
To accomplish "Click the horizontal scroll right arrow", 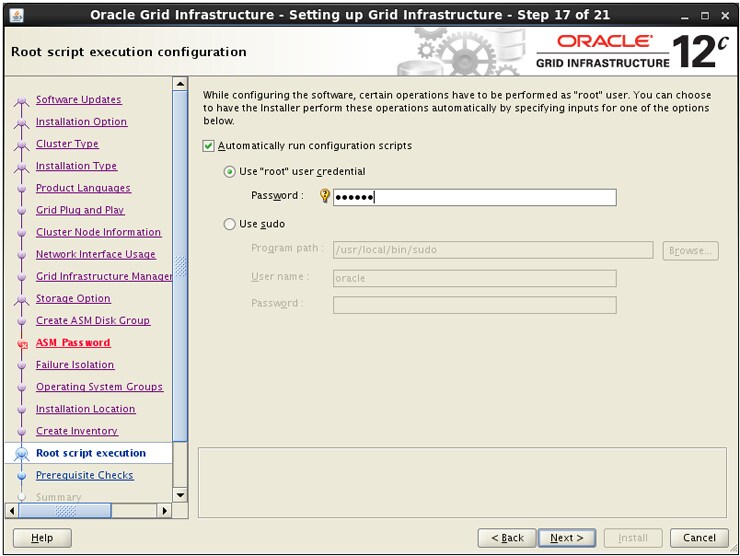I will [x=164, y=511].
